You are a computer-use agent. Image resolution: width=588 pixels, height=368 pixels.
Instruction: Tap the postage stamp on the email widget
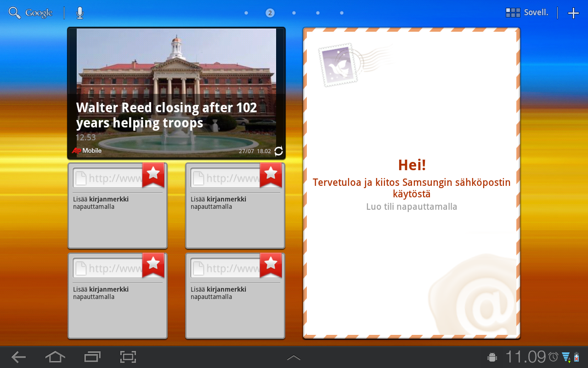coord(338,65)
